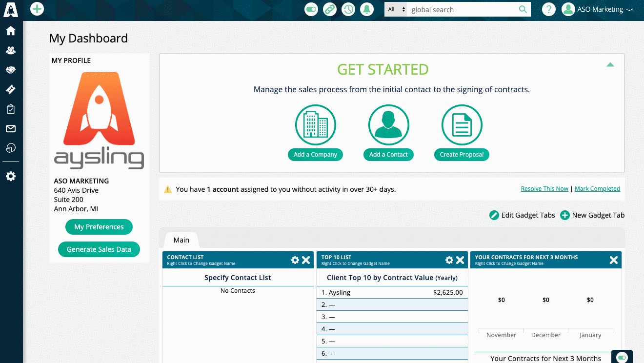Viewport: 644px width, 363px height.
Task: Click the Add a Contact button
Action: (388, 155)
